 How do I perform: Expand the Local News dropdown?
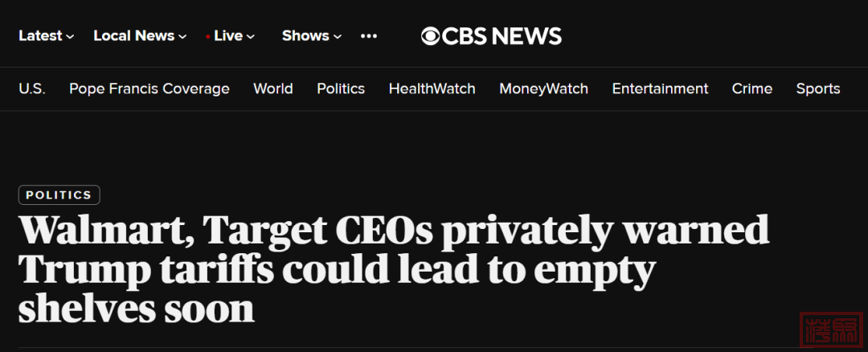pos(140,36)
